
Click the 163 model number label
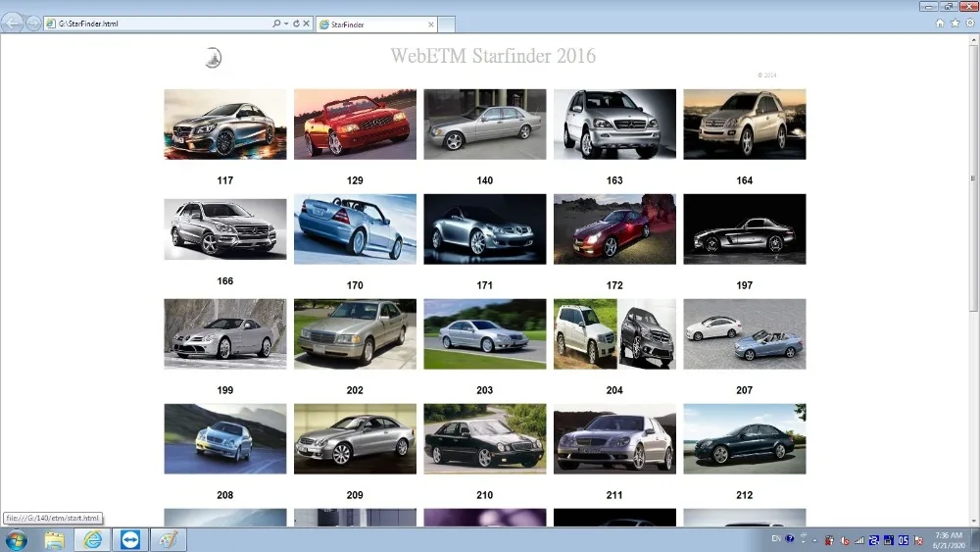[x=614, y=180]
